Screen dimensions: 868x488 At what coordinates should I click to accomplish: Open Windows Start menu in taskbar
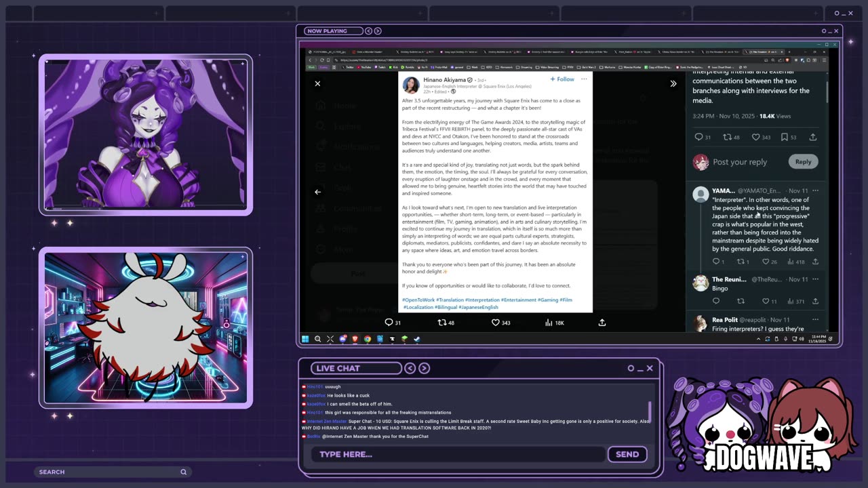click(305, 339)
